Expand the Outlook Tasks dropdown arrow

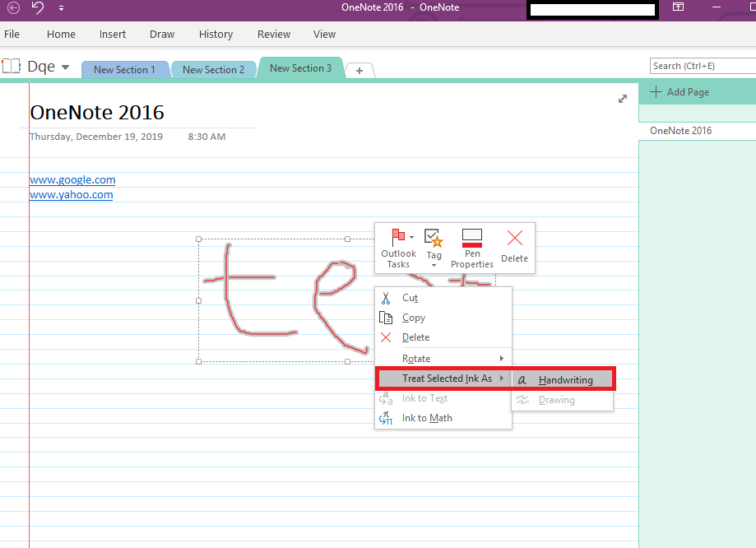click(x=412, y=237)
